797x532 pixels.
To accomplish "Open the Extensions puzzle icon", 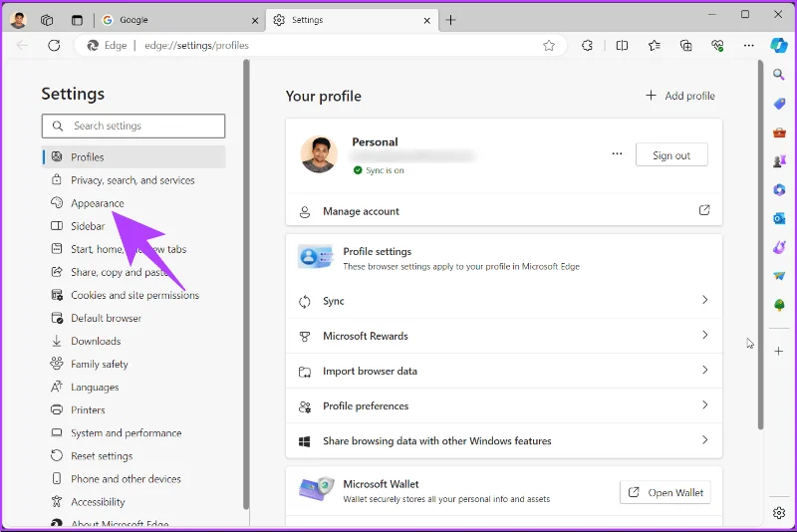I will 587,46.
